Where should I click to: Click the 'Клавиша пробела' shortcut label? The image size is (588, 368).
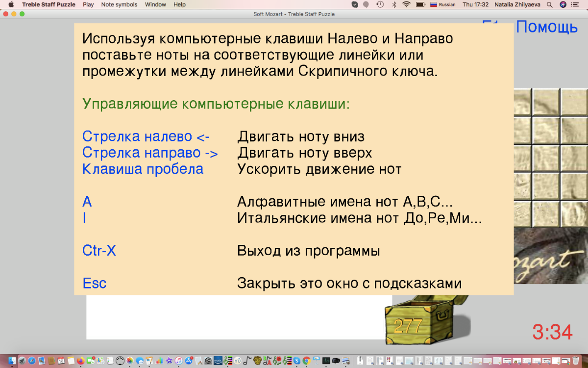tap(143, 169)
